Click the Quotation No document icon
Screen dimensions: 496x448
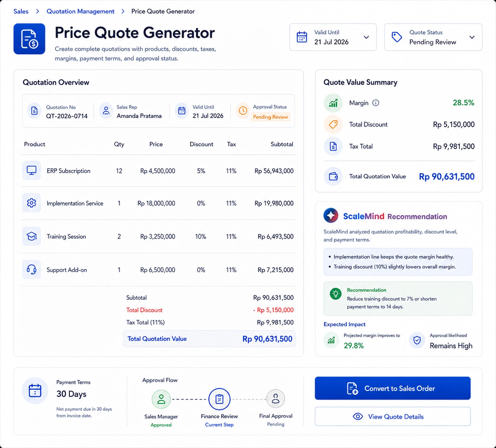[34, 111]
